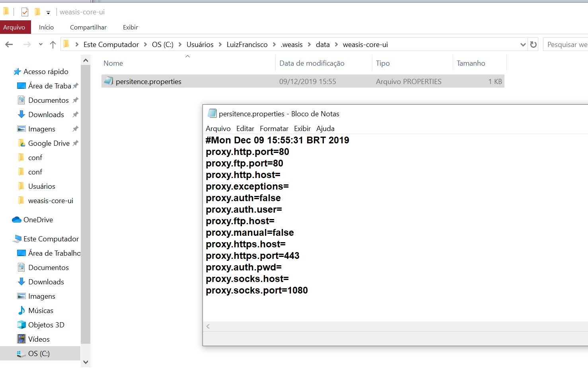Open the Formatar menu in Notepad
The width and height of the screenshot is (588, 368).
pyautogui.click(x=274, y=128)
